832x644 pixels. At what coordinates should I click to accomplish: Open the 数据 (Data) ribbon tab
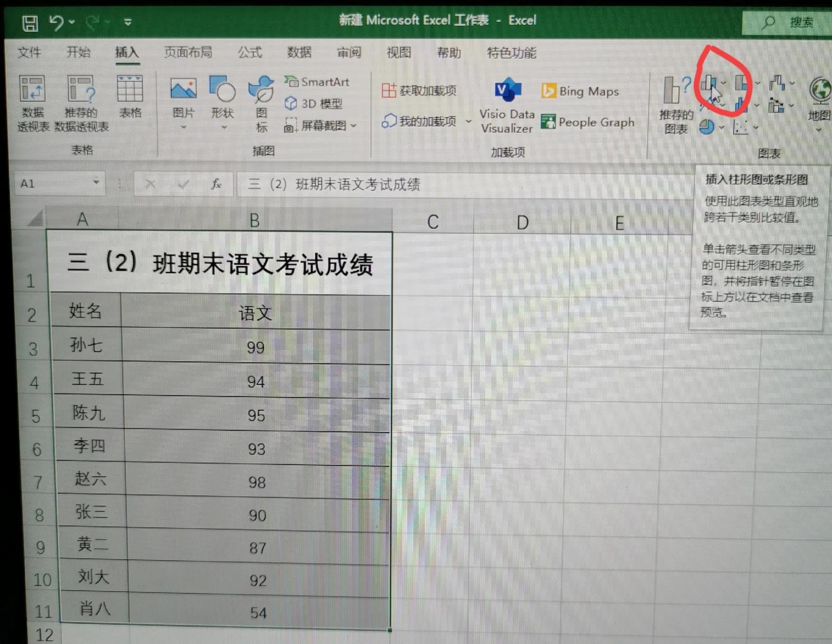point(299,53)
